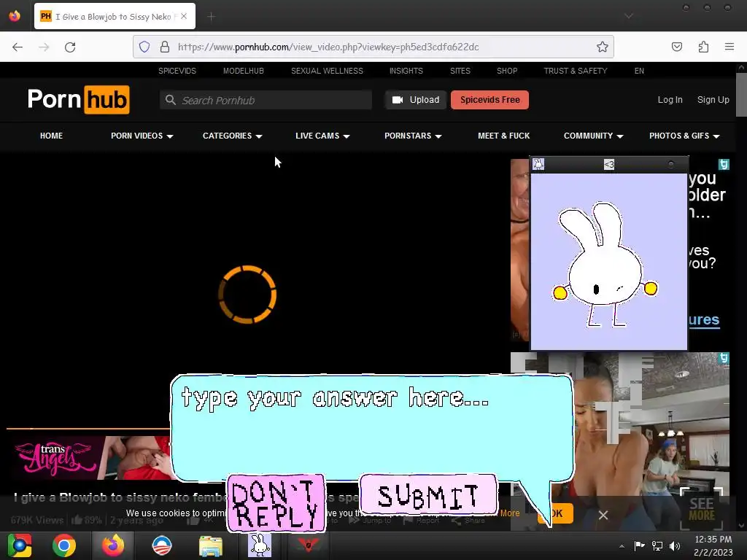The height and width of the screenshot is (560, 747).
Task: Open the EN language selector
Action: 639,71
